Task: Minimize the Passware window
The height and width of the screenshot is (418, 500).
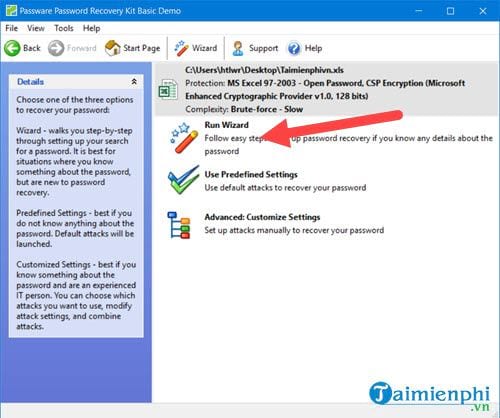Action: [419, 11]
